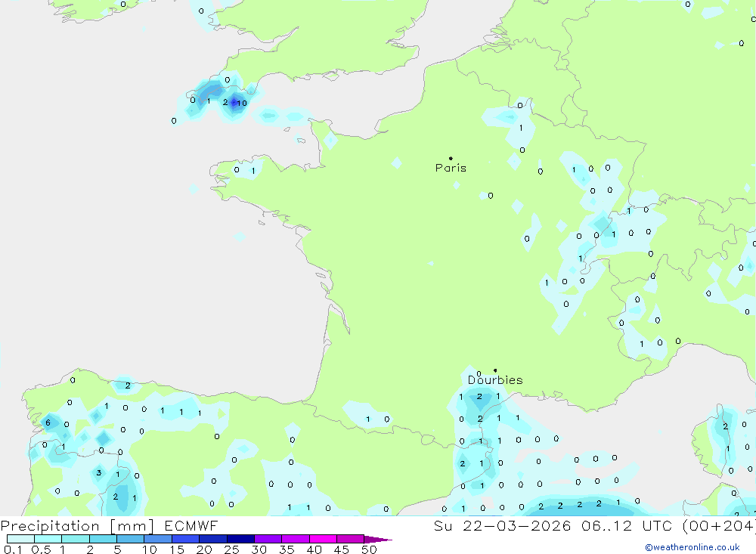This screenshot has width=756, height=554.
Task: Select the 45–50 mm legend swatch
Action: [351, 539]
